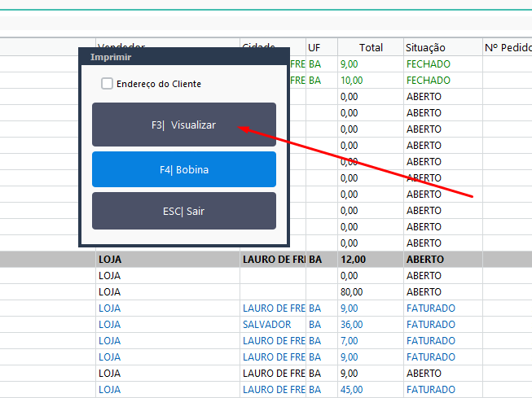
Task: Close the dialog with ESC| Sair
Action: 184,211
